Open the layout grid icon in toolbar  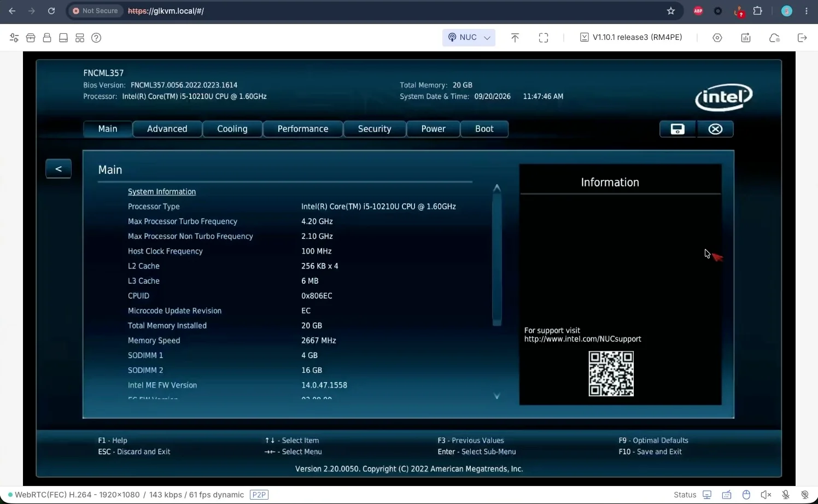[x=80, y=38]
